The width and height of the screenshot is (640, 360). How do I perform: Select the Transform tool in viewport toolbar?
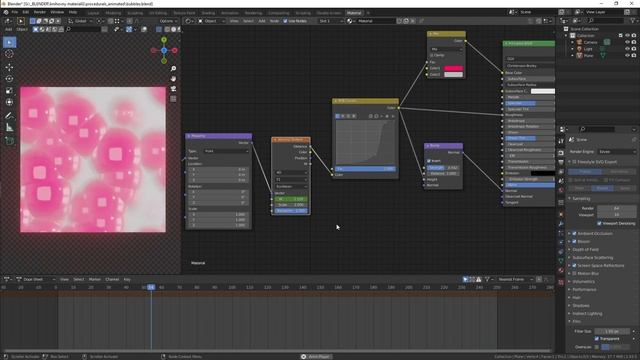pos(10,102)
